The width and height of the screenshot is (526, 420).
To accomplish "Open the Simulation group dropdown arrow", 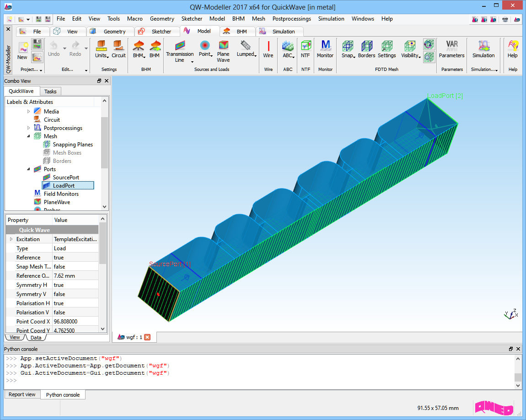I will click(x=496, y=70).
